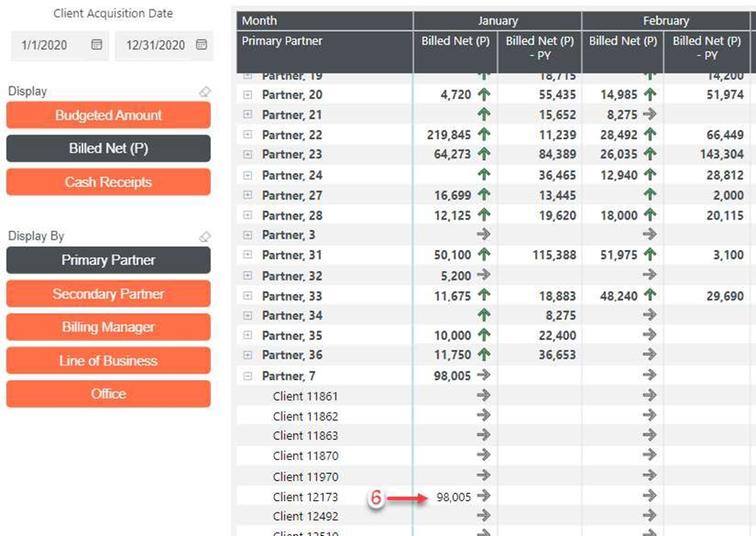Viewport: 756px width, 536px height.
Task: Click green up arrow for Partner, 22 January
Action: click(484, 135)
